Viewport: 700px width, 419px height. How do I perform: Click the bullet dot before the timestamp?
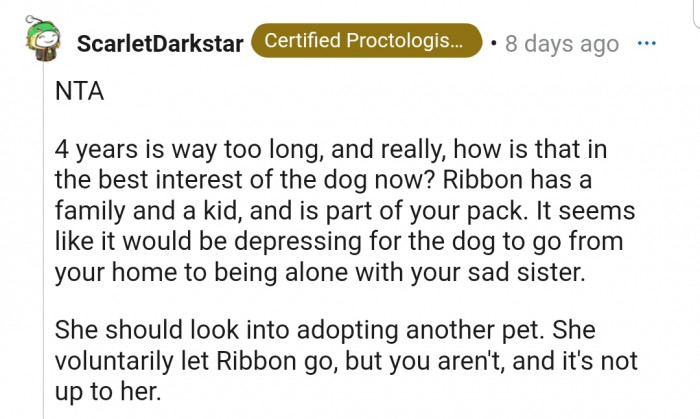tap(495, 44)
